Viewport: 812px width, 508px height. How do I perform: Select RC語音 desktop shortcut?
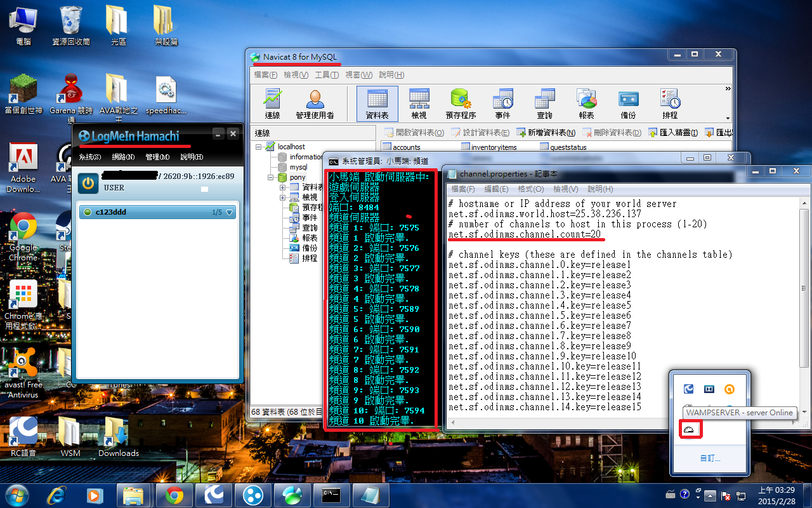coord(23,436)
